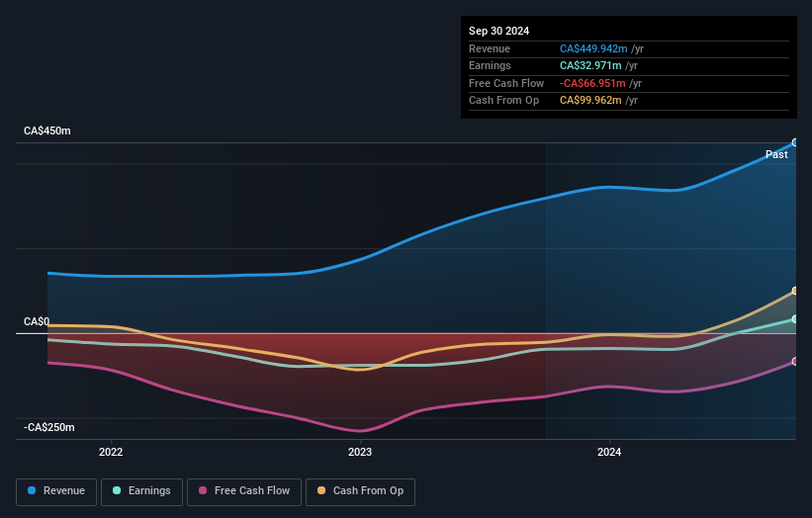This screenshot has height=518, width=812.
Task: Click the 2022 x-axis label
Action: pyautogui.click(x=111, y=452)
